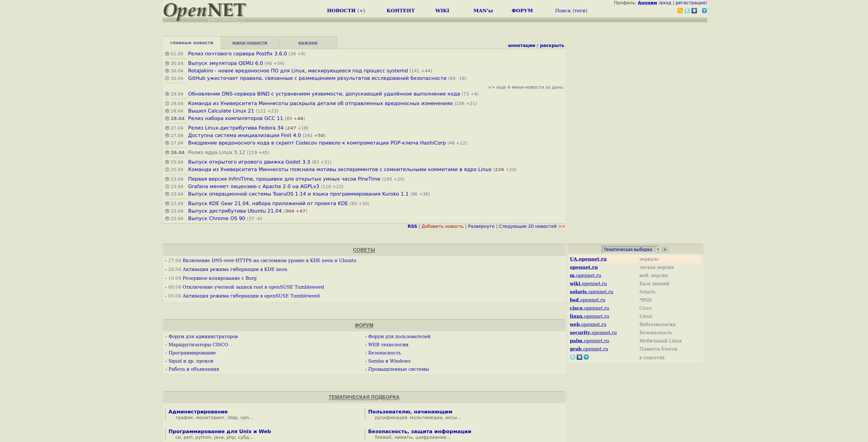Click the 'вход' login link
Viewport: 868px width, 442px height.
[665, 3]
